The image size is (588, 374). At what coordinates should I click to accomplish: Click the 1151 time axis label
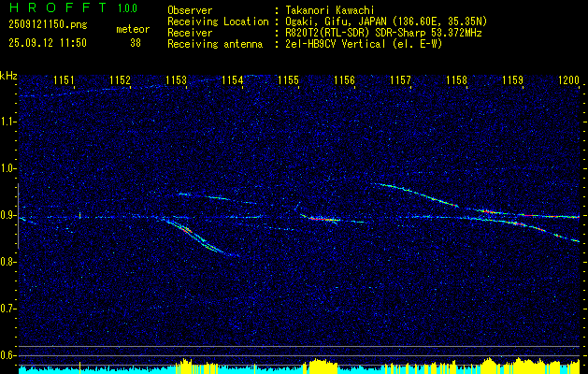coord(64,80)
